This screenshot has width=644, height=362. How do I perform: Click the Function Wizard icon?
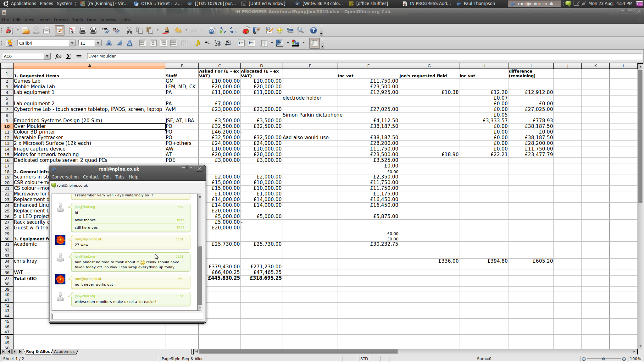pyautogui.click(x=58, y=56)
